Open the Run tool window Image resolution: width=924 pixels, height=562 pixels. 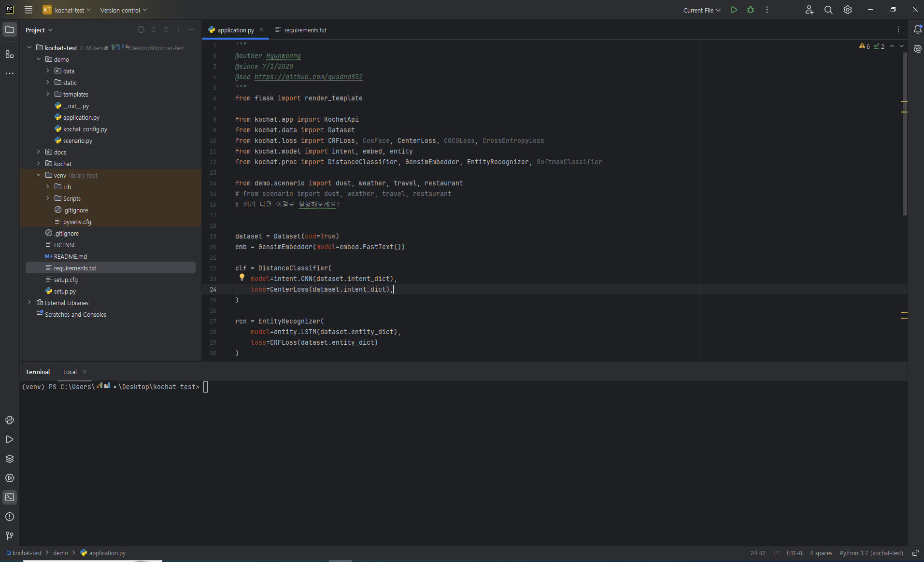tap(10, 439)
